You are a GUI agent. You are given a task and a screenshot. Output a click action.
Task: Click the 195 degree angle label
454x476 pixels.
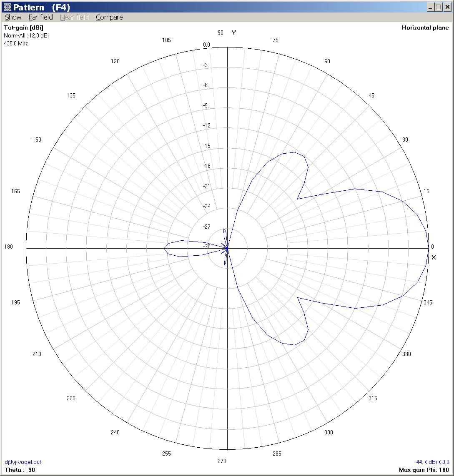click(x=15, y=302)
